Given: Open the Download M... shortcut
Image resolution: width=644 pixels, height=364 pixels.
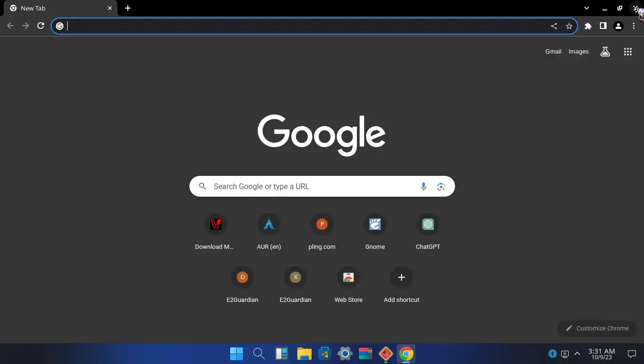Looking at the screenshot, I should click(215, 232).
